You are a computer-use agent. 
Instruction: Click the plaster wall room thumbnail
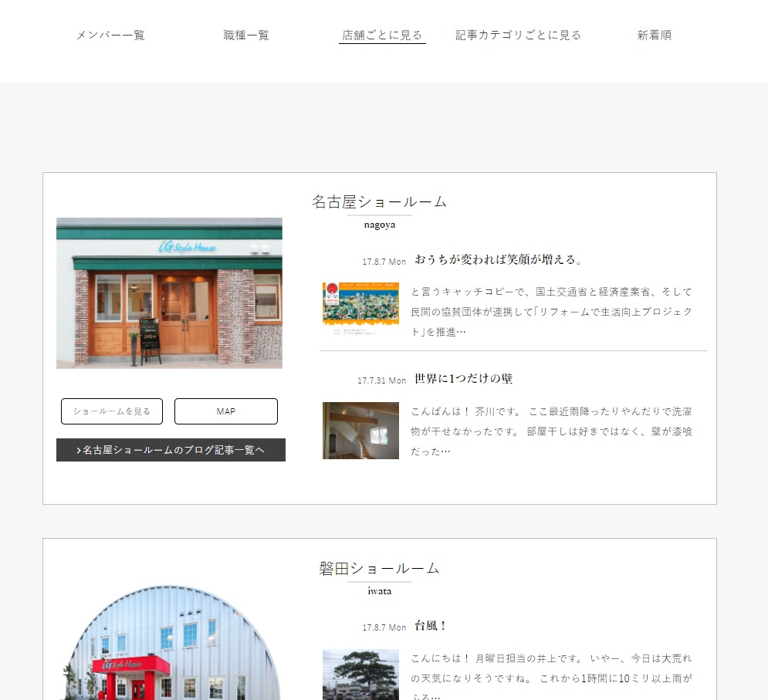point(360,431)
